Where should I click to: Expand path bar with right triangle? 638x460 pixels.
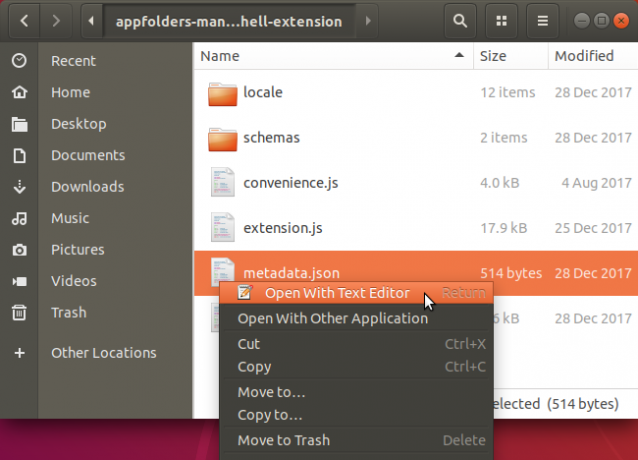pyautogui.click(x=368, y=21)
